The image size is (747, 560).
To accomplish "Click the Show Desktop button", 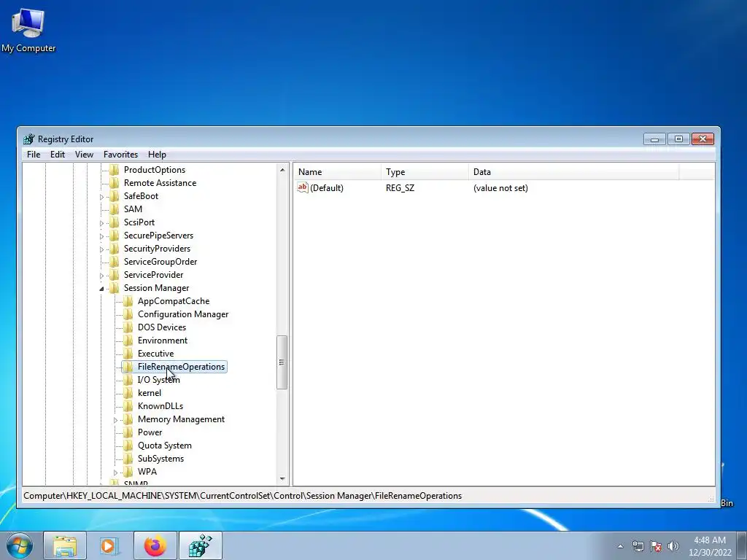I will [x=742, y=545].
